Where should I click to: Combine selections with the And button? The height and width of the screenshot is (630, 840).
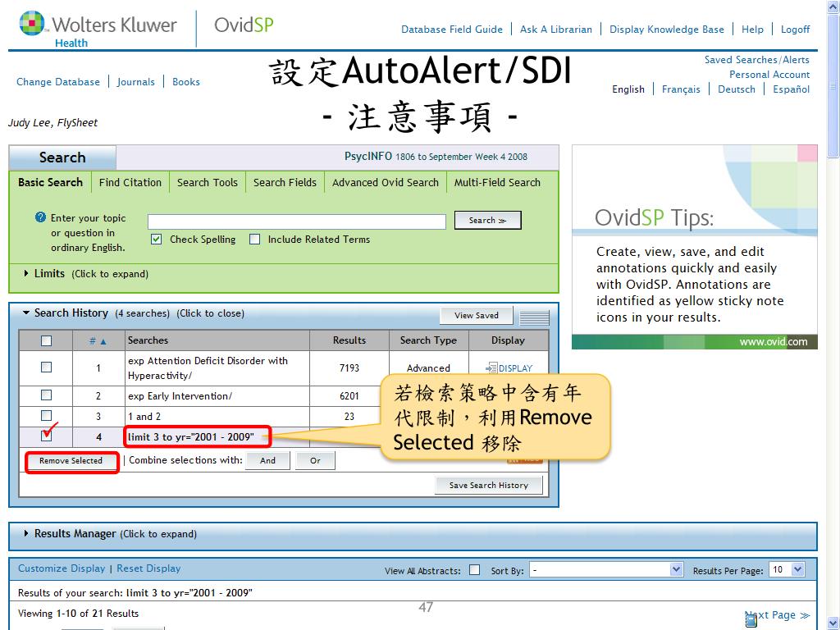tap(268, 460)
